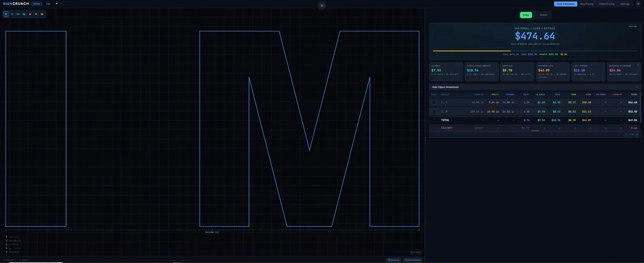Click the Width column header
The height and width of the screenshot is (263, 644).
[495, 95]
